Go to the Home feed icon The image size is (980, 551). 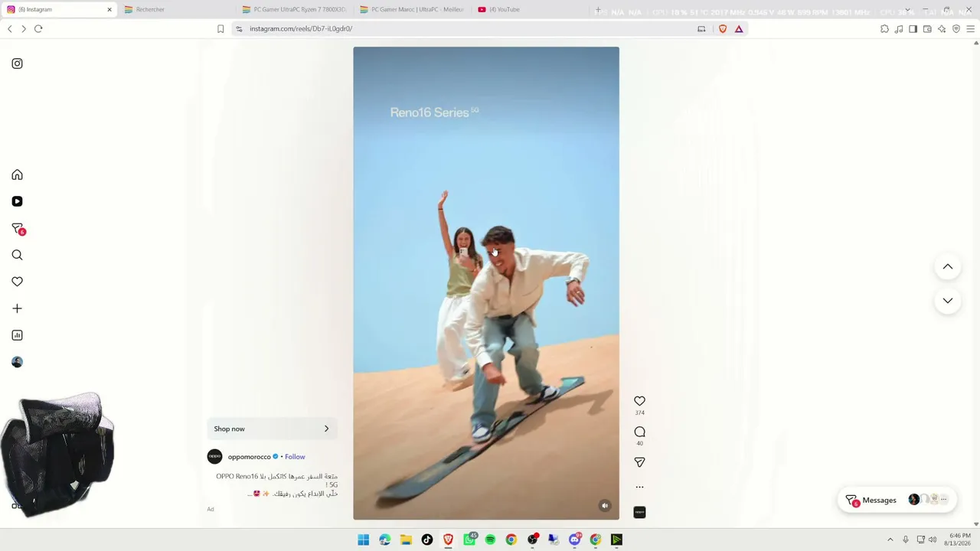[x=17, y=174]
